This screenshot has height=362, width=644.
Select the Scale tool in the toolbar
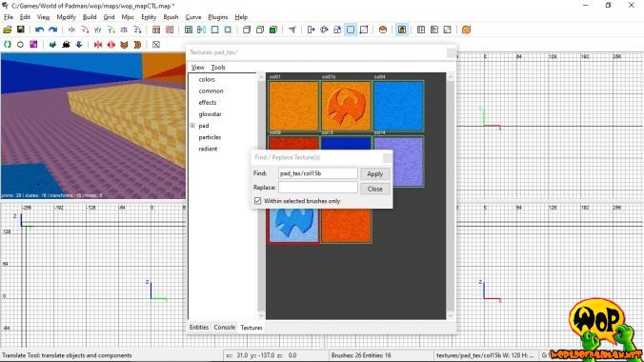[x=337, y=30]
